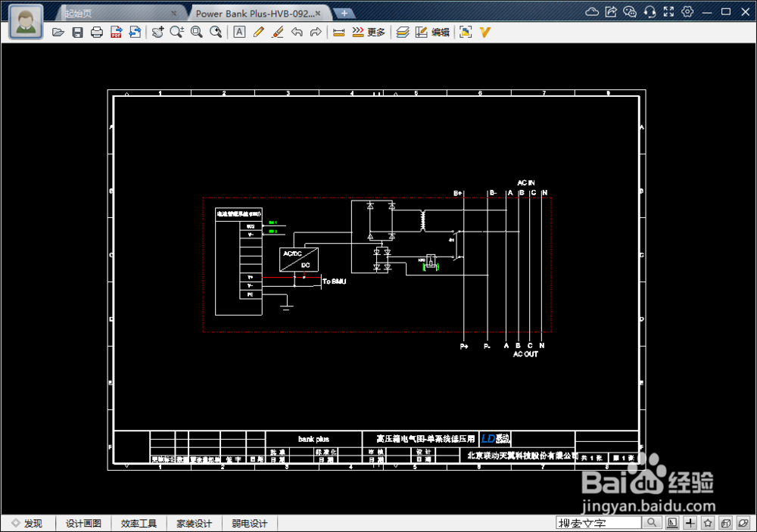This screenshot has width=757, height=532.
Task: Save the drawing with floppy disk icon
Action: pyautogui.click(x=78, y=33)
